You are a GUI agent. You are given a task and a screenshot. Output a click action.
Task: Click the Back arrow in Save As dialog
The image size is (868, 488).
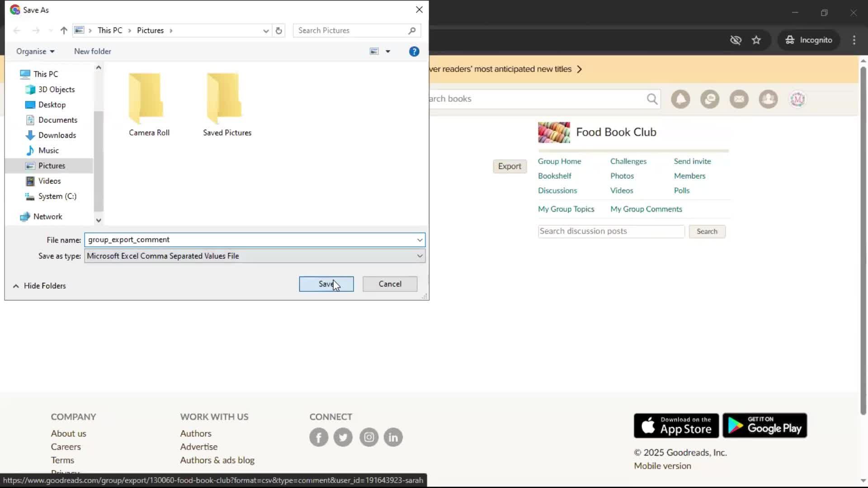pyautogui.click(x=17, y=30)
